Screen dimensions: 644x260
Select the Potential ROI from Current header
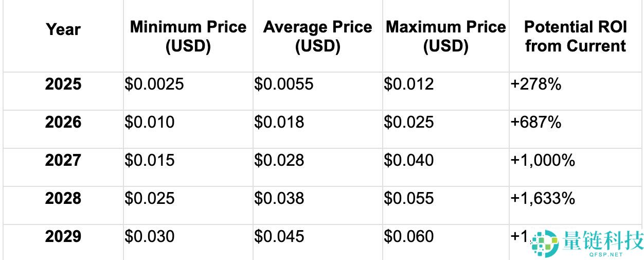[575, 36]
